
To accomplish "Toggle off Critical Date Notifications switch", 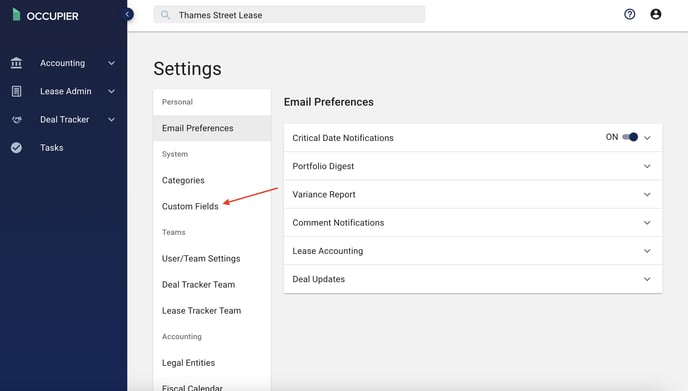I will pos(630,137).
